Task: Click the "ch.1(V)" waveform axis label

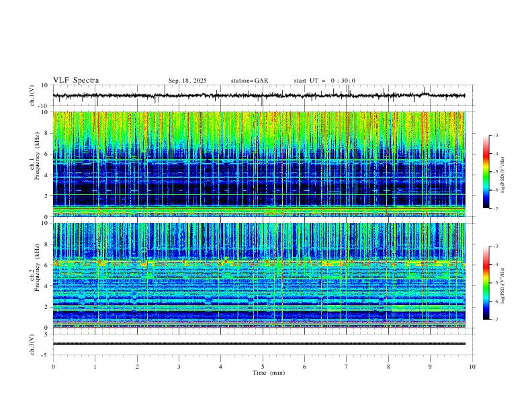Action: (x=32, y=95)
